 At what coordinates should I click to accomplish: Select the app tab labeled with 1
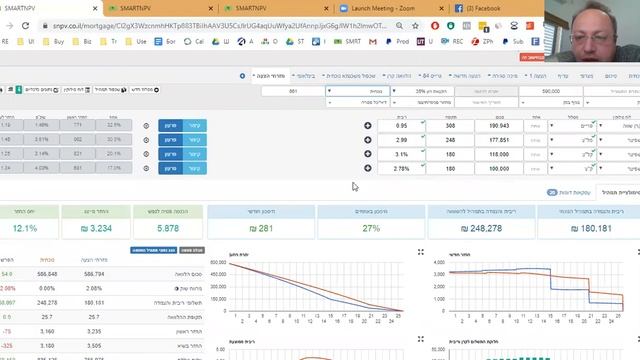pos(536,76)
